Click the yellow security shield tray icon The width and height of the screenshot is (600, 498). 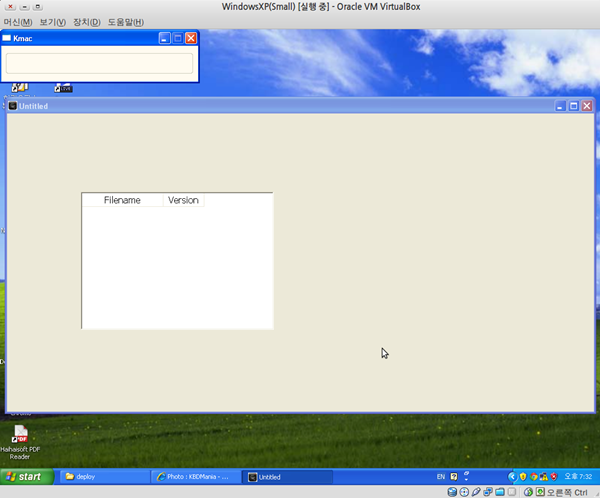tap(523, 477)
